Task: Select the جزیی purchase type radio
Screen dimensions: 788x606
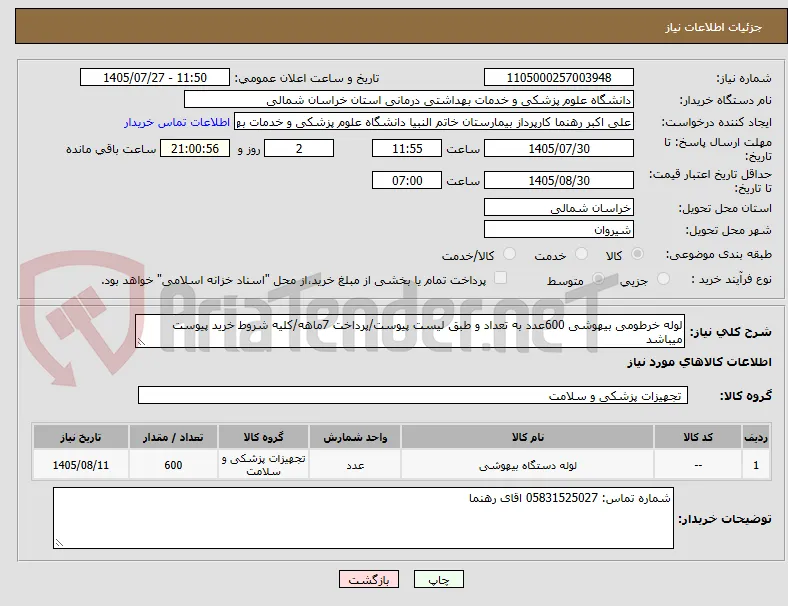Action: (x=663, y=279)
